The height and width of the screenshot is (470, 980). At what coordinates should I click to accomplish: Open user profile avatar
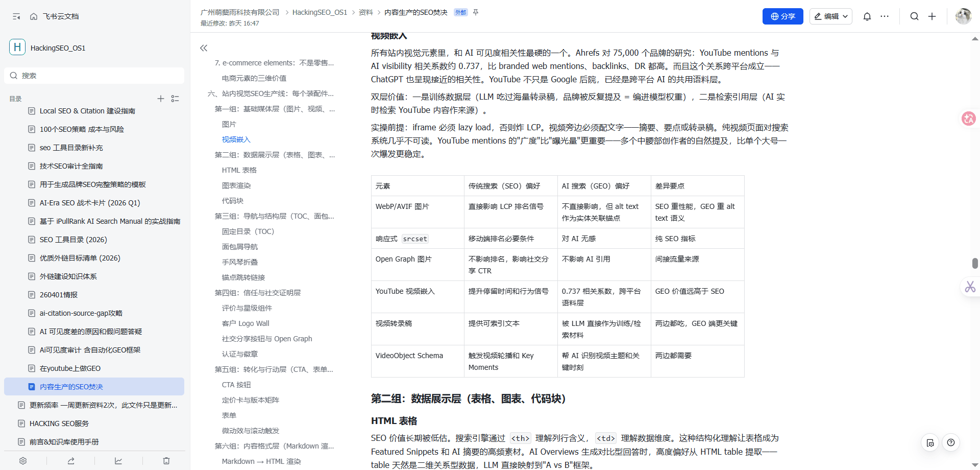tap(963, 16)
